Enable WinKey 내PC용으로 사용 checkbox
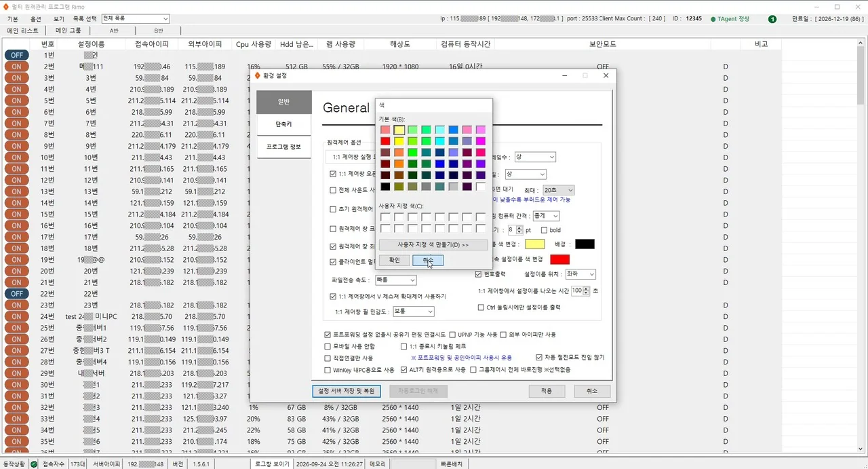Screen dimensions: 868x469 click(328, 370)
